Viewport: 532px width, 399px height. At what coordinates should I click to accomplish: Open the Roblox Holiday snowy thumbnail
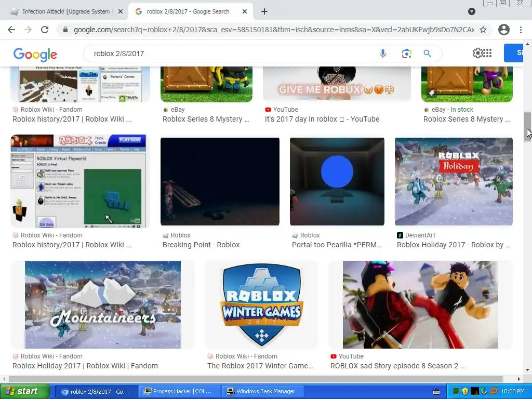tap(454, 181)
